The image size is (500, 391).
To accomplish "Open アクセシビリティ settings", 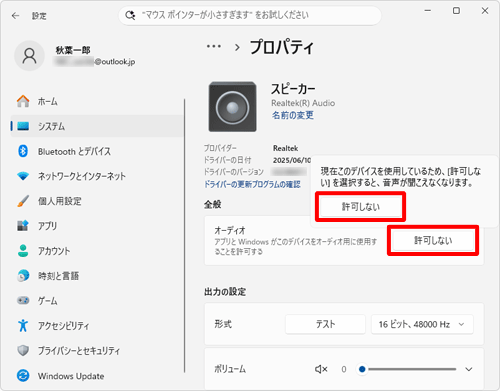I will 97,325.
